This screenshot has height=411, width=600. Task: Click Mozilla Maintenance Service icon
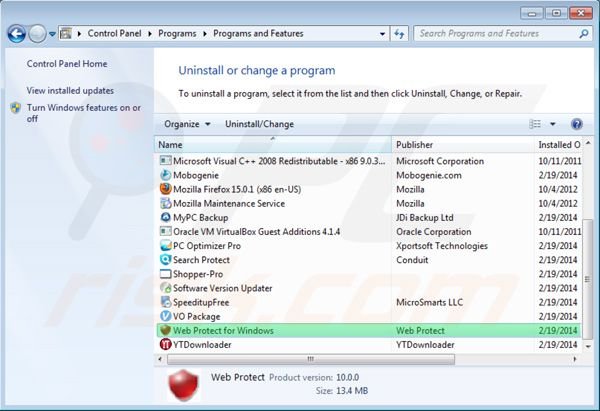click(165, 203)
